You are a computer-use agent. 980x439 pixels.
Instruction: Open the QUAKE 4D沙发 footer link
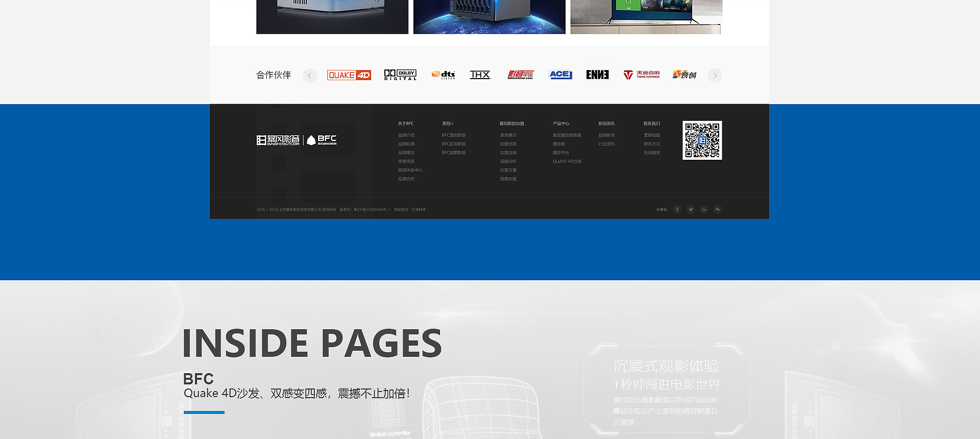[x=567, y=161]
